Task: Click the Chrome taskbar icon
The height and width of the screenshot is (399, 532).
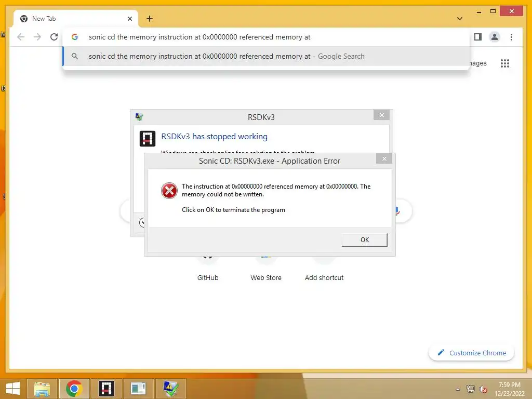Action: [74, 389]
